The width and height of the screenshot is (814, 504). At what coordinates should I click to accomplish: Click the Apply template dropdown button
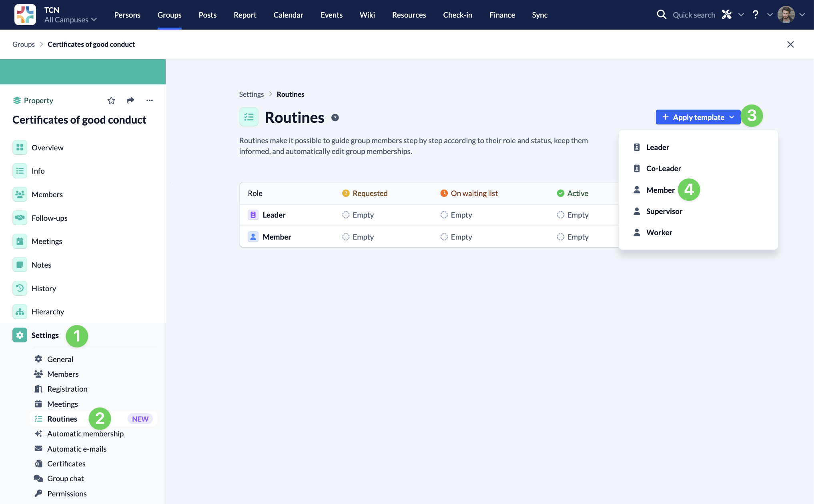(x=698, y=117)
